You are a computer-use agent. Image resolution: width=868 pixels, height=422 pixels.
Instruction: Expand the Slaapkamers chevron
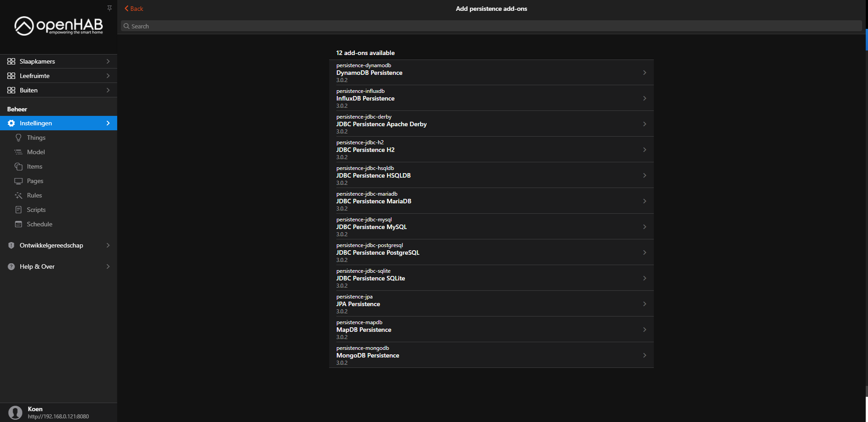108,61
